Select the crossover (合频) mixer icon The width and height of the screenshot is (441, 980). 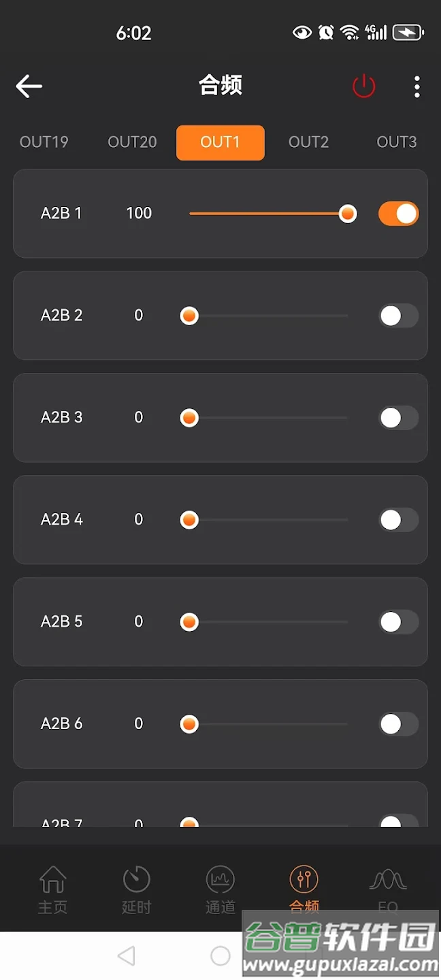click(x=304, y=881)
